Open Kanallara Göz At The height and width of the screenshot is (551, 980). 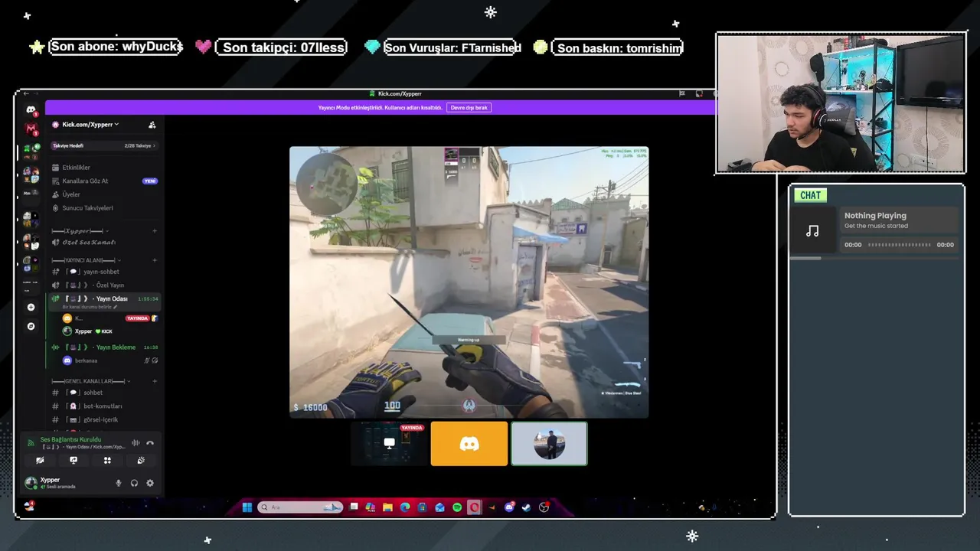pyautogui.click(x=104, y=181)
